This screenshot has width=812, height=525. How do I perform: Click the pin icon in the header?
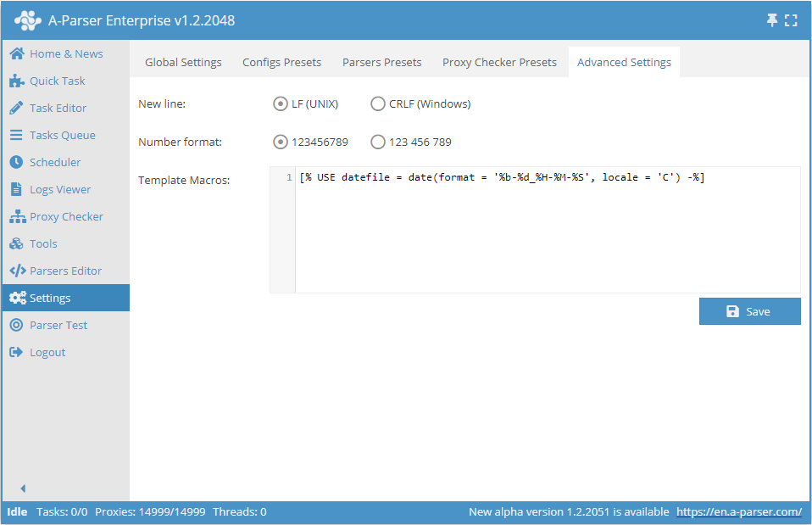pyautogui.click(x=774, y=19)
